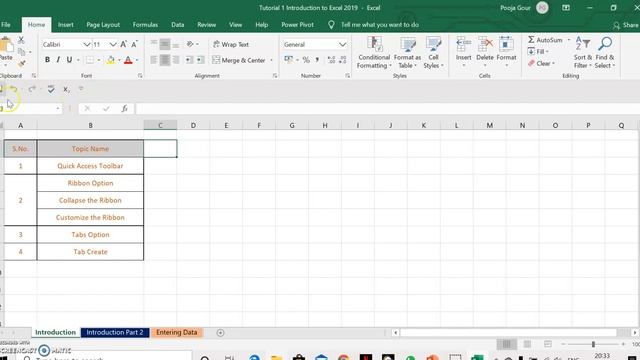Screen dimensions: 640x360
Task: Expand the Merge & Center dropdown arrow
Action: (x=271, y=60)
